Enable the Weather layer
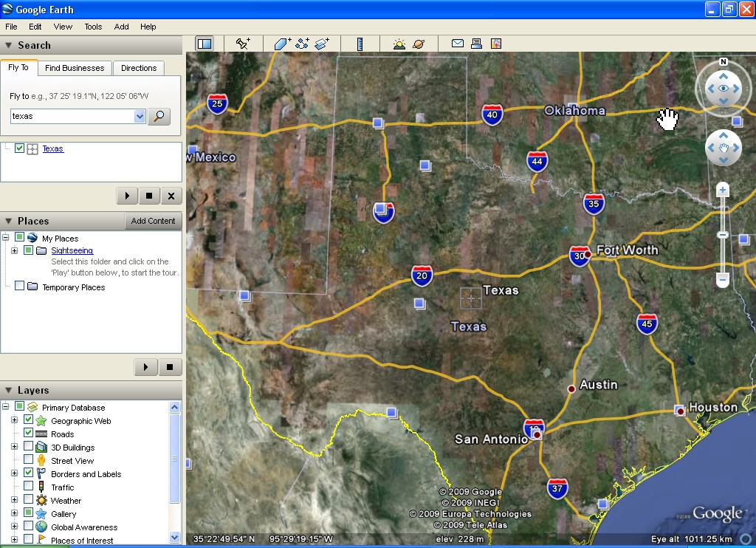The height and width of the screenshot is (548, 756). click(x=29, y=499)
